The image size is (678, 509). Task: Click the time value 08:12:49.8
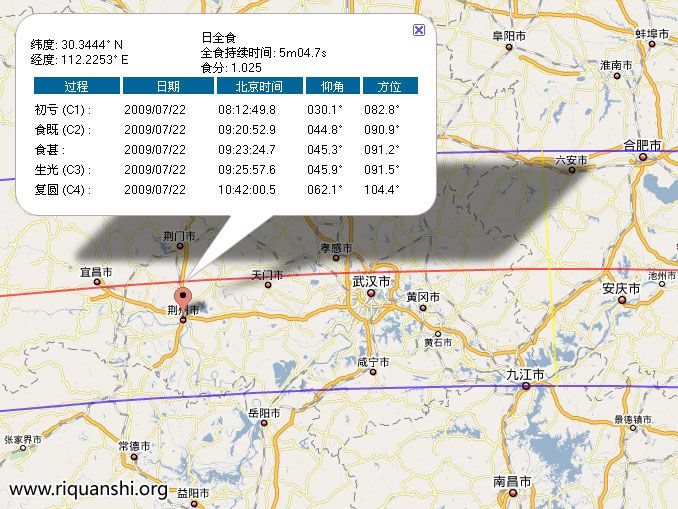[247, 110]
